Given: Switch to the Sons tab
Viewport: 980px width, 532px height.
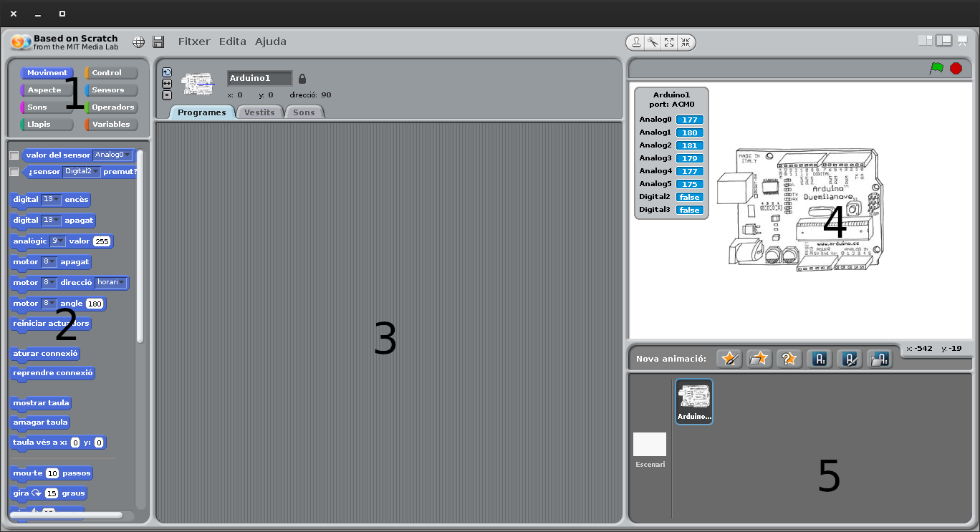Looking at the screenshot, I should point(304,112).
